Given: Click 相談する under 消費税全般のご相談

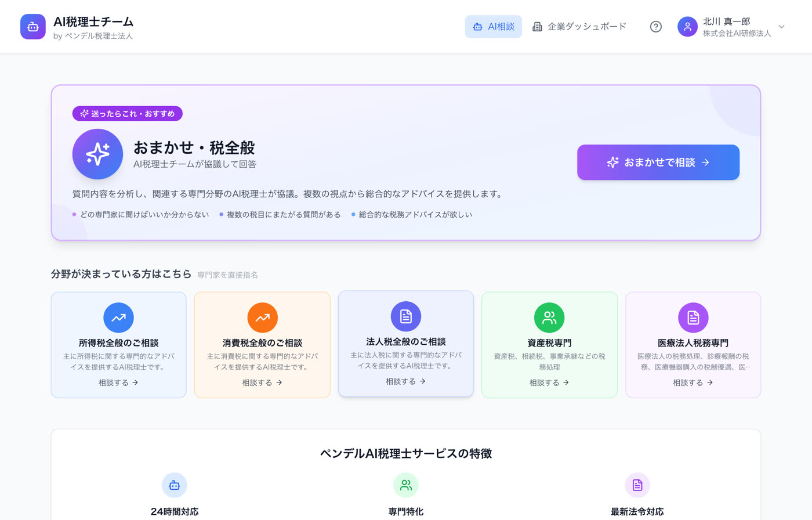Looking at the screenshot, I should (x=262, y=382).
